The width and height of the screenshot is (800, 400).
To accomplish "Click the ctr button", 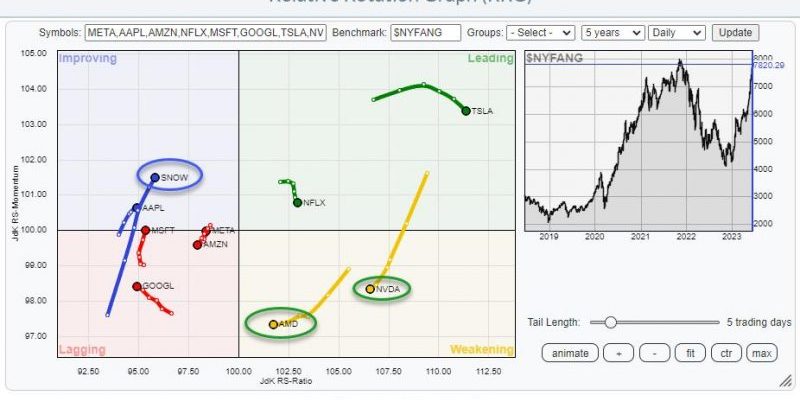I will 726,353.
